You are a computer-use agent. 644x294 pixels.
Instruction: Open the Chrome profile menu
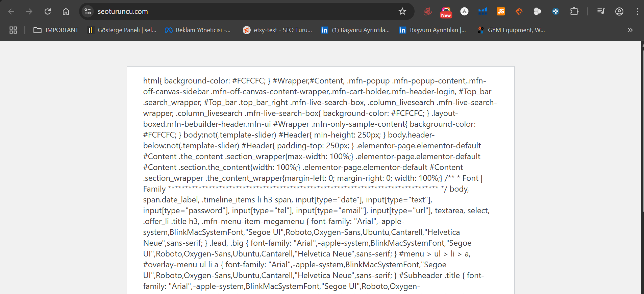tap(619, 11)
